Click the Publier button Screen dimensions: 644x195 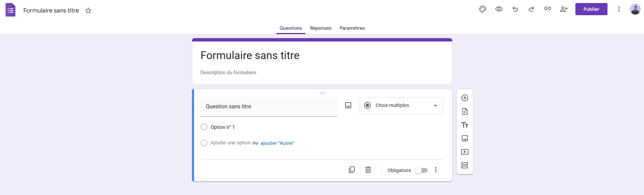click(591, 9)
